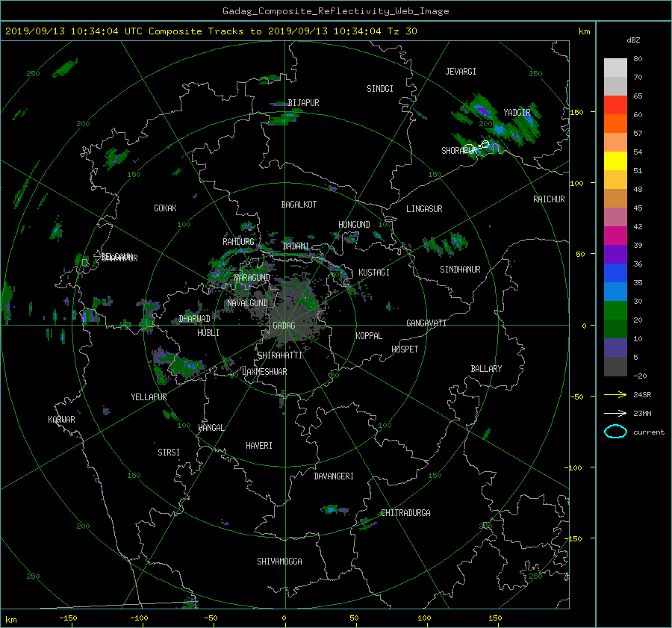
Task: Click the dBZ legend heading
Action: pyautogui.click(x=633, y=40)
